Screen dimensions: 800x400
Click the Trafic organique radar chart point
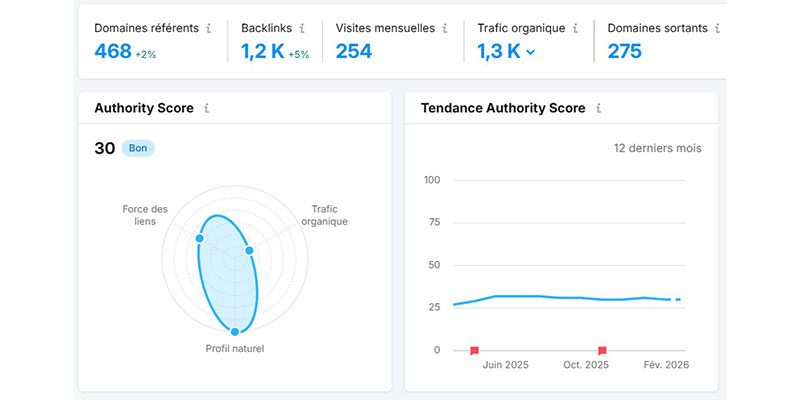(250, 250)
